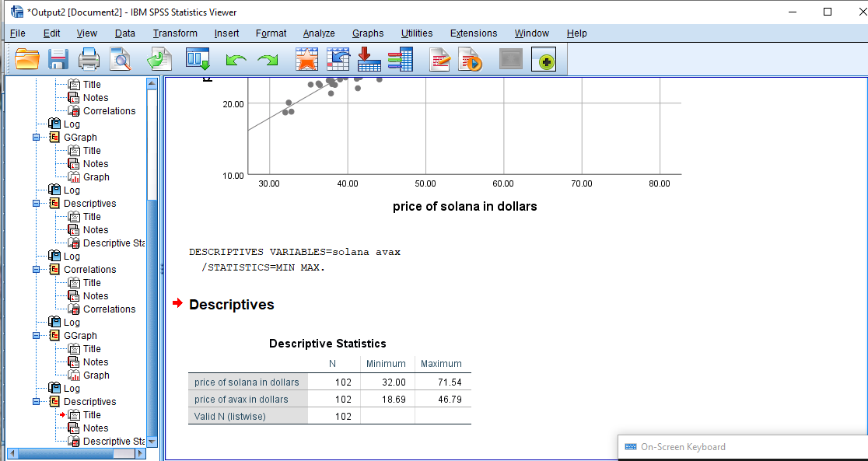Click the Maximum column header
The image size is (868, 461).
tap(441, 364)
